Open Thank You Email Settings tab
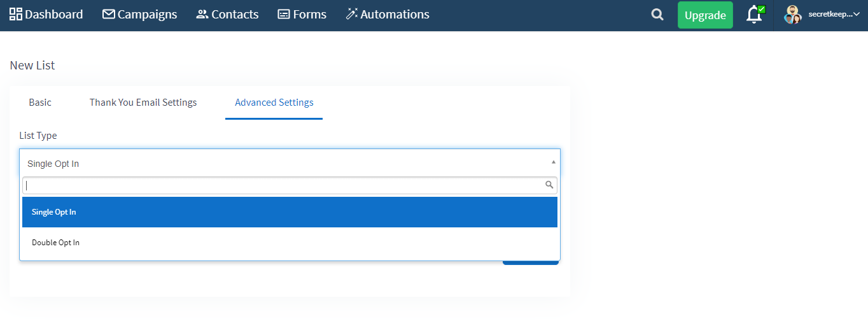The width and height of the screenshot is (868, 328). coord(143,102)
